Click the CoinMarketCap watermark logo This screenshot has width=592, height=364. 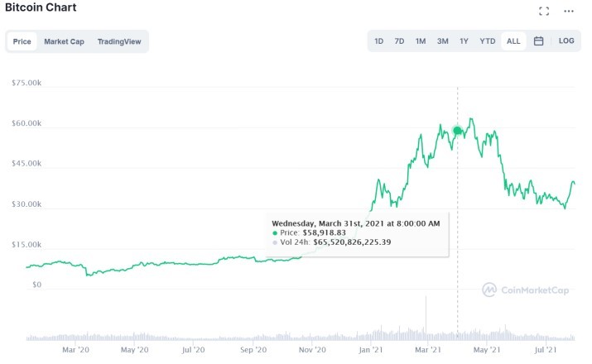click(525, 290)
